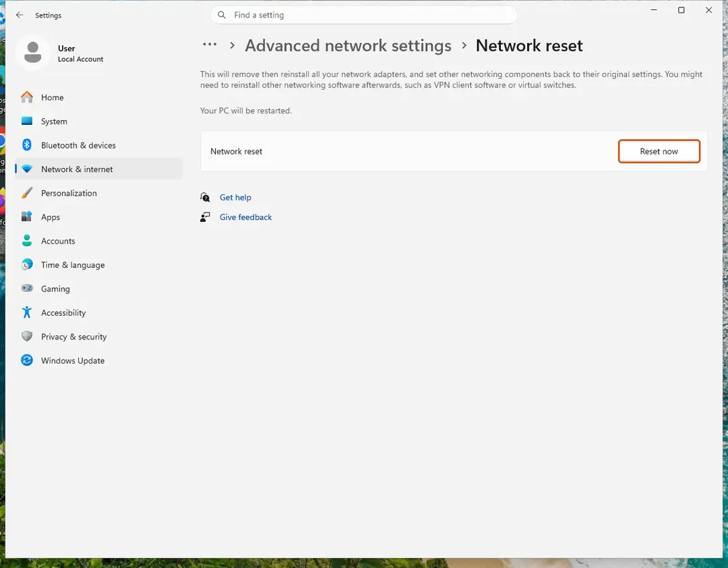The width and height of the screenshot is (728, 568).
Task: Select the Windows Update label
Action: coord(72,361)
